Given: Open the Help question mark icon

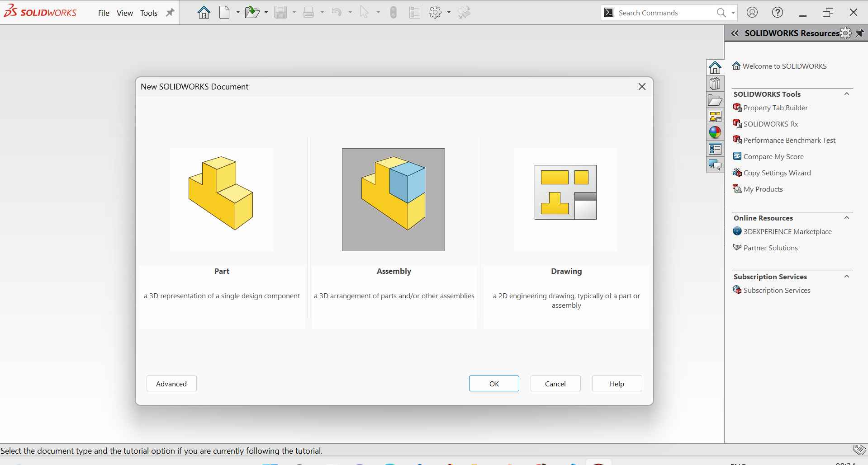Looking at the screenshot, I should tap(778, 12).
